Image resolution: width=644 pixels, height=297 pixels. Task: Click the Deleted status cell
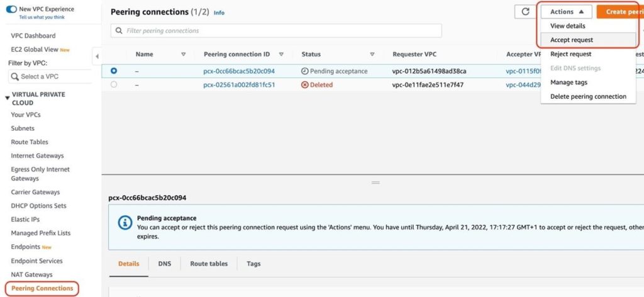click(317, 85)
